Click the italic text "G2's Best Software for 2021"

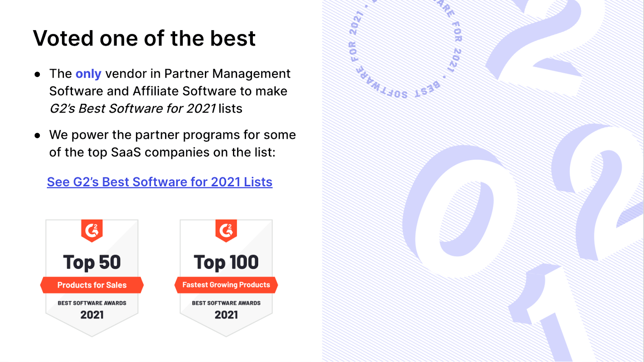(133, 109)
